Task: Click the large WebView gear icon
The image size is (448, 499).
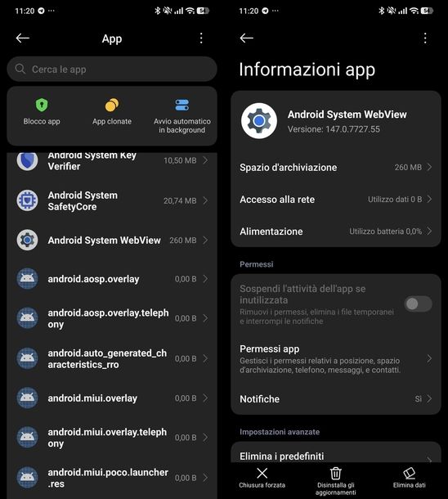Action: pos(259,121)
